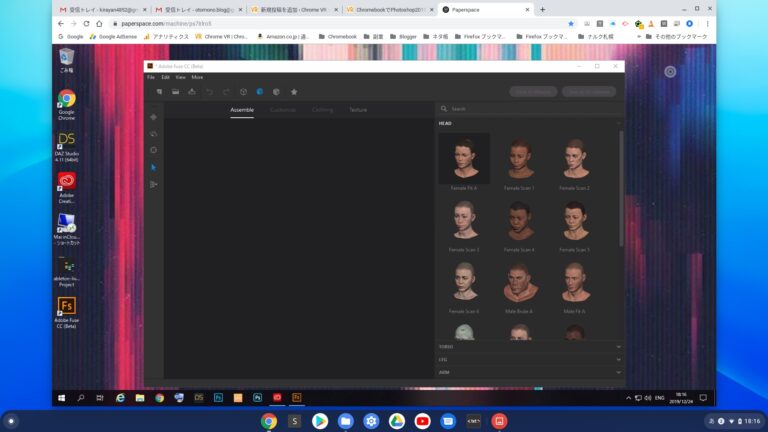Click the DS icon in the Windows taskbar
Image resolution: width=768 pixels, height=432 pixels.
click(198, 398)
